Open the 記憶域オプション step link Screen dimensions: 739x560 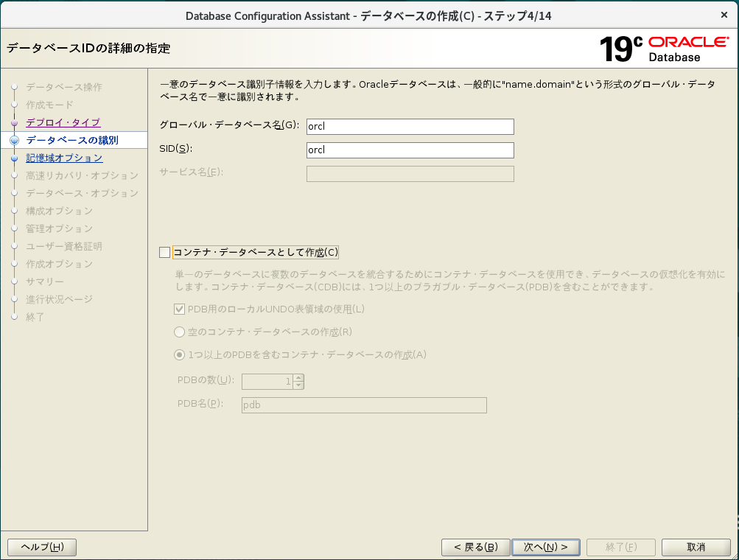(x=64, y=158)
